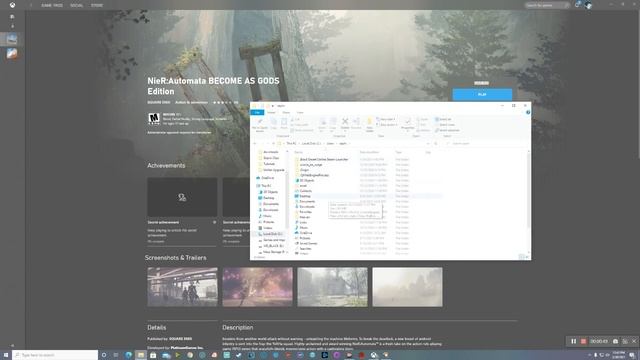Click the Paste ribbon icon
The width and height of the screenshot is (640, 360).
tap(284, 124)
